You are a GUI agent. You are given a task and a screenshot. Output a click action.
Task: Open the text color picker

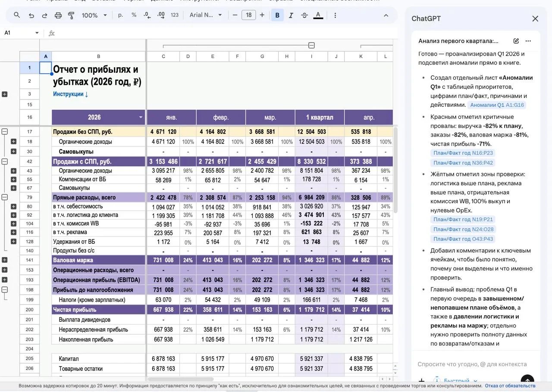pos(318,15)
